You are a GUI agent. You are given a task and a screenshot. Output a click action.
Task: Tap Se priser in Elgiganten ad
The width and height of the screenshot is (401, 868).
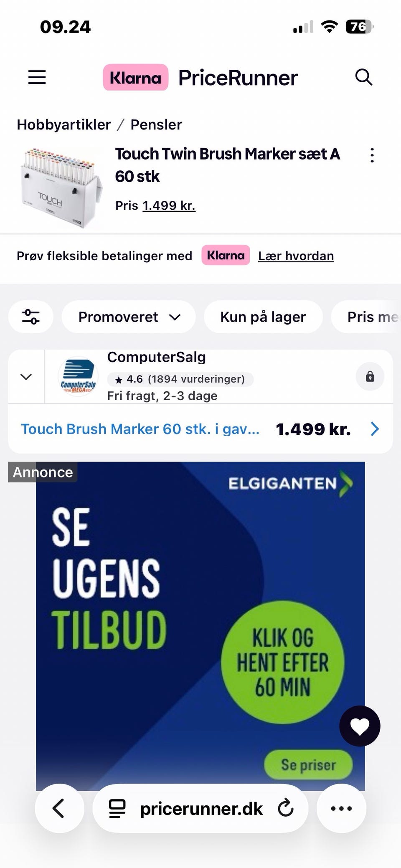point(308,764)
